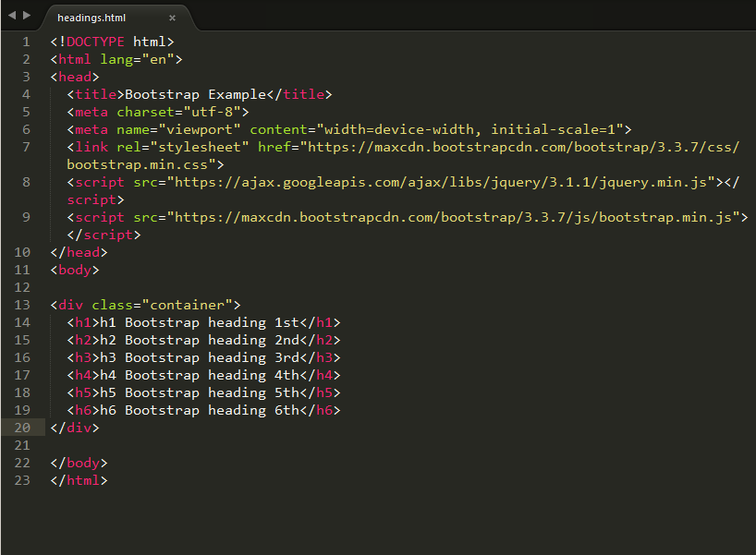Viewport: 756px width, 555px height.
Task: Click line number 1 in gutter
Action: pos(26,42)
